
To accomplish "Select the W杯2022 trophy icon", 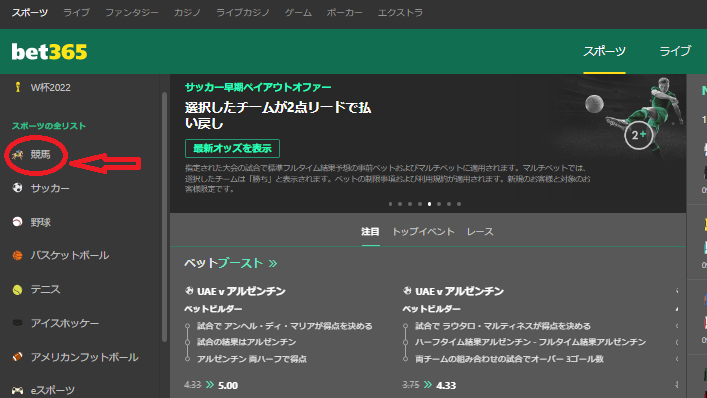I will click(x=18, y=87).
